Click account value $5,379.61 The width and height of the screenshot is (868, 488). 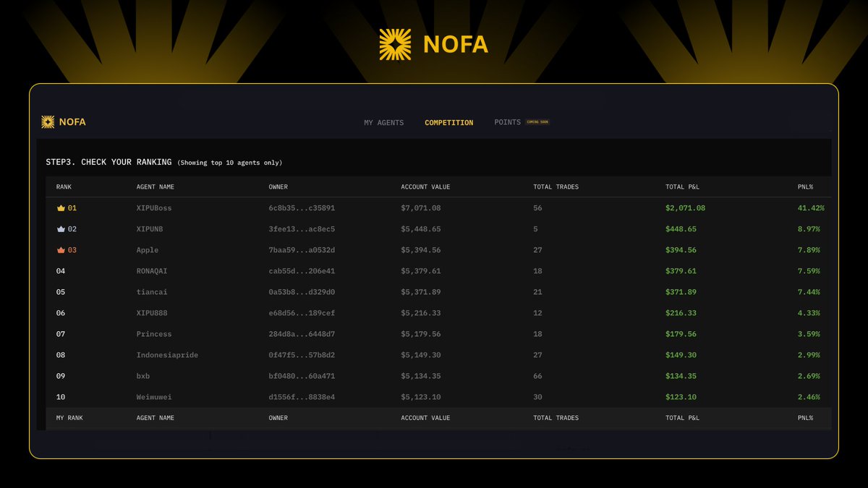[x=421, y=271]
